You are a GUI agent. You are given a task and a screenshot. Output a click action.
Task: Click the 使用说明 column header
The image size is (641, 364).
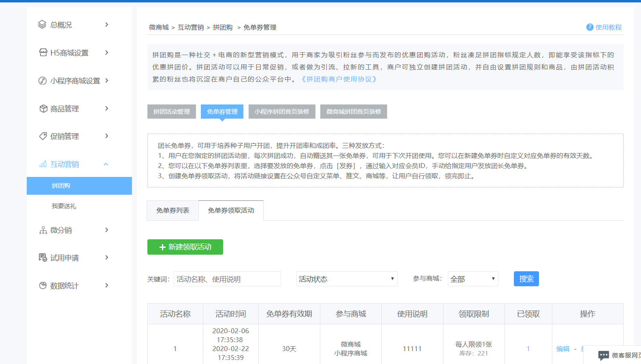click(x=412, y=314)
